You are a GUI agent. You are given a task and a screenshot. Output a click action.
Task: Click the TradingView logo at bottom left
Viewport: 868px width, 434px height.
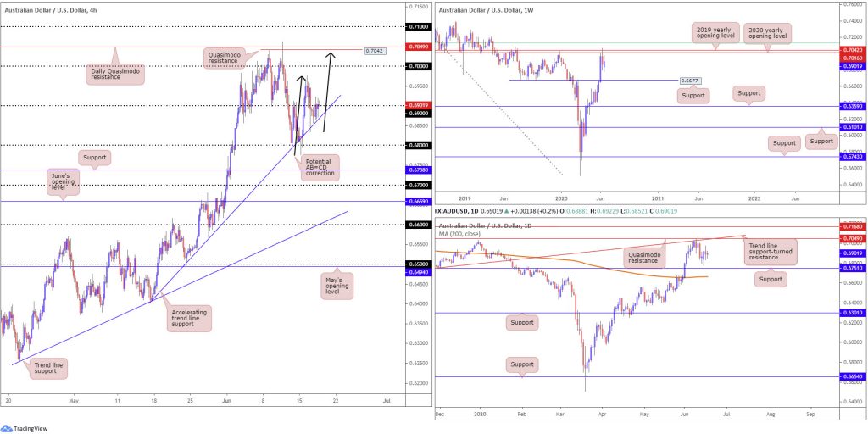pos(25,428)
